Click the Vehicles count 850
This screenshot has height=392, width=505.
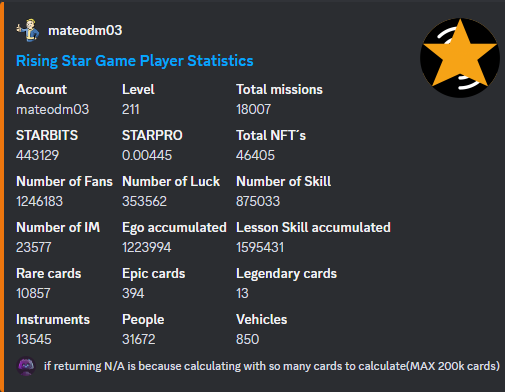248,339
